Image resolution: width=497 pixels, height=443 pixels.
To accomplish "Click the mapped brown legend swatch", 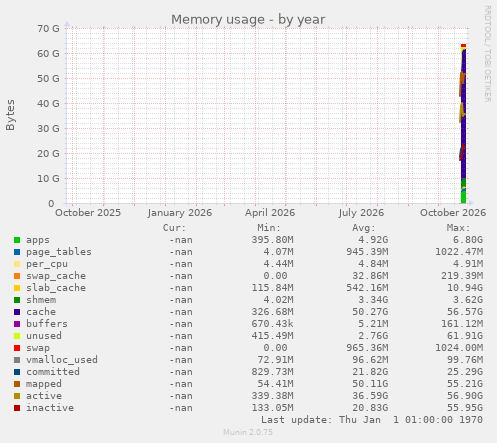I will click(x=17, y=384).
